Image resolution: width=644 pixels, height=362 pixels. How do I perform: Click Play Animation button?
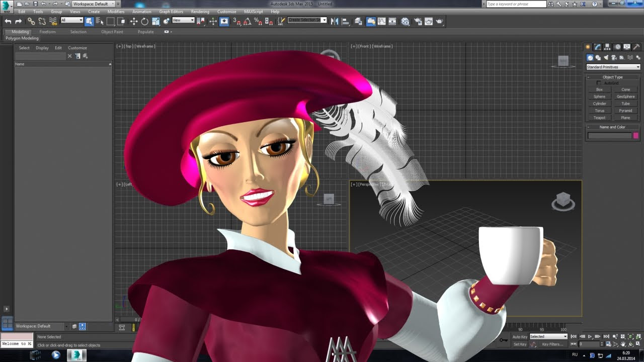pos(590,336)
